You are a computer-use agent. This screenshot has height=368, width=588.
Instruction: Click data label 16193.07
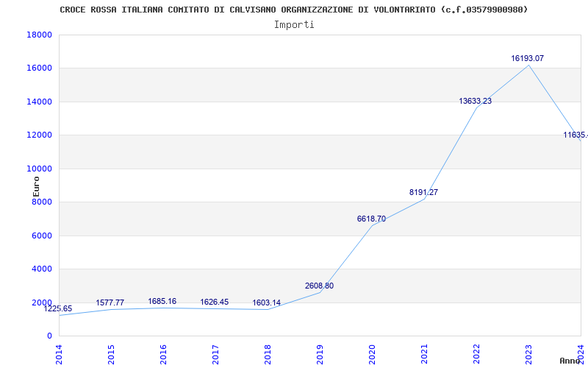527,58
